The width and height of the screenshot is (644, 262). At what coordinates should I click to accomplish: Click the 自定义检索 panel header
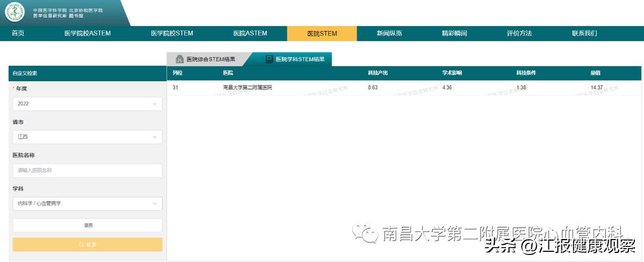[87, 73]
